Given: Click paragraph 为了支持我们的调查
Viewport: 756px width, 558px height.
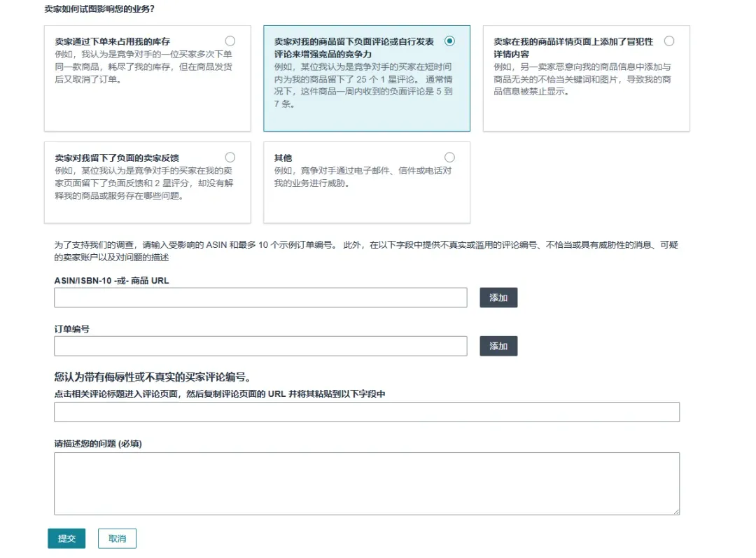Looking at the screenshot, I should (x=366, y=251).
